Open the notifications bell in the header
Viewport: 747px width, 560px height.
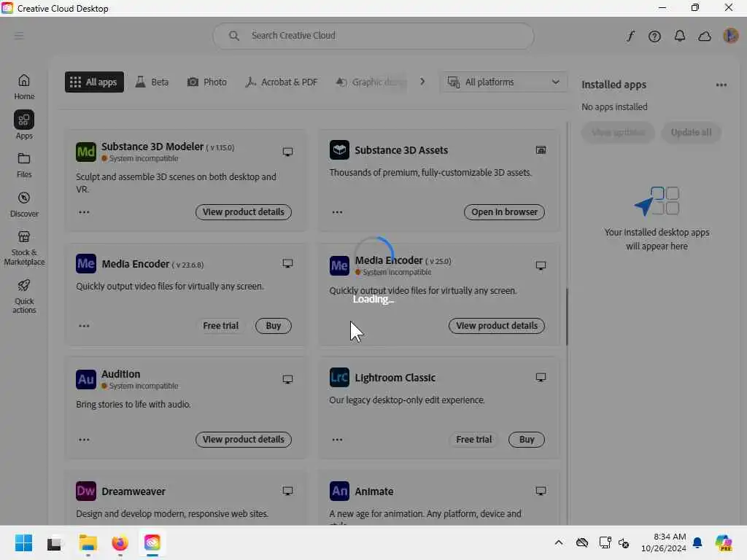pos(680,36)
